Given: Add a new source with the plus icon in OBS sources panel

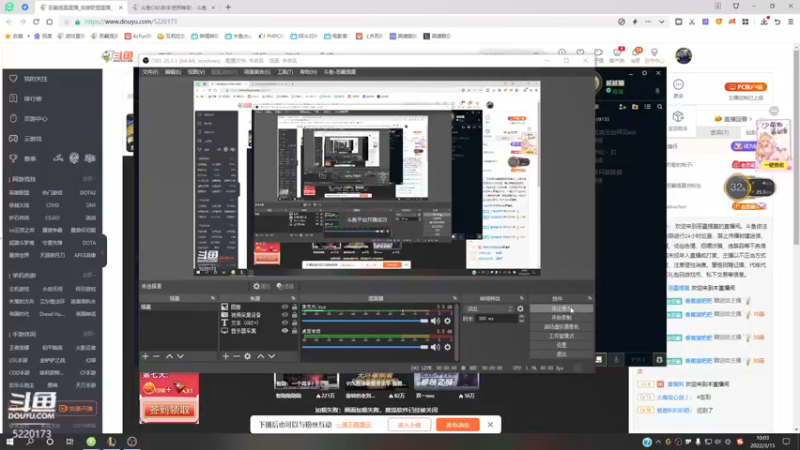Looking at the screenshot, I should tap(226, 356).
